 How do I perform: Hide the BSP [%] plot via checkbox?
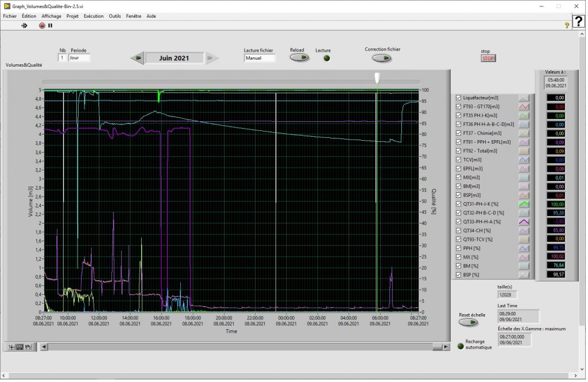coord(458,275)
